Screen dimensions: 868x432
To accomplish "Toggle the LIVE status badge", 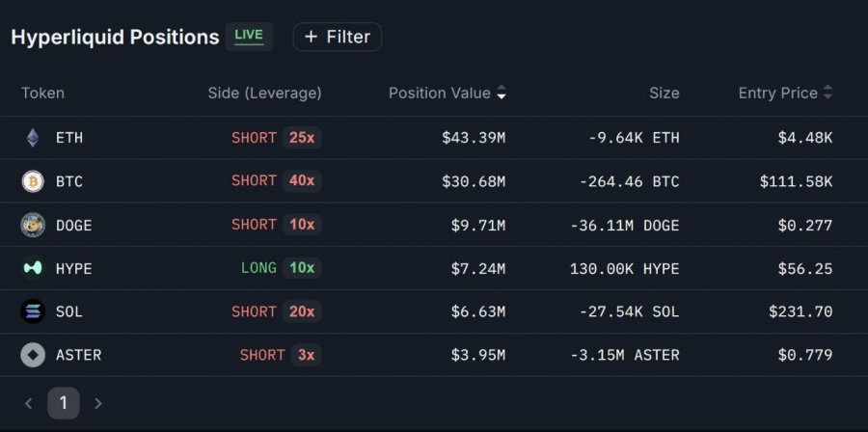I will point(249,36).
